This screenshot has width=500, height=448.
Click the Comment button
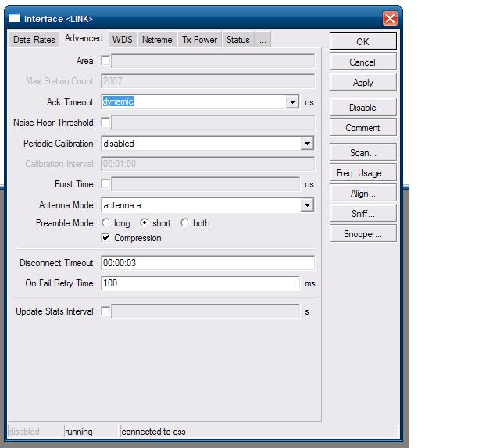[362, 128]
